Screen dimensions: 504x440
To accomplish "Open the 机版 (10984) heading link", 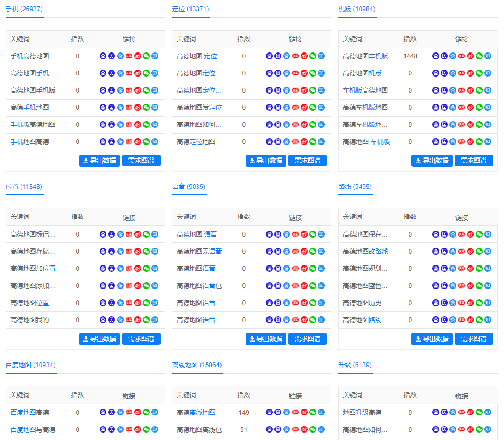I will point(357,9).
